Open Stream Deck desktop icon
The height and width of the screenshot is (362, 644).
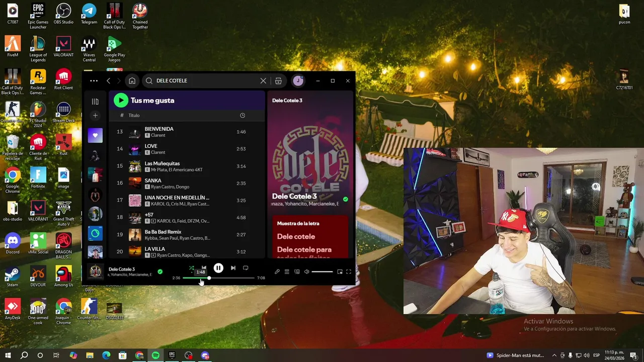point(63,113)
